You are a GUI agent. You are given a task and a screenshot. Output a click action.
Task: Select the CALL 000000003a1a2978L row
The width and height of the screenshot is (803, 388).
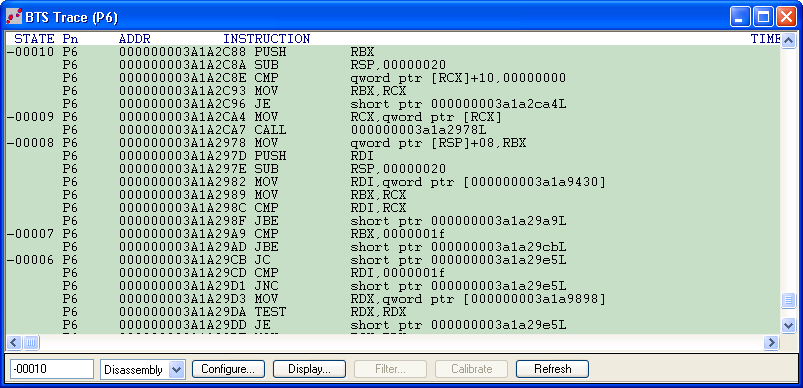[393, 130]
